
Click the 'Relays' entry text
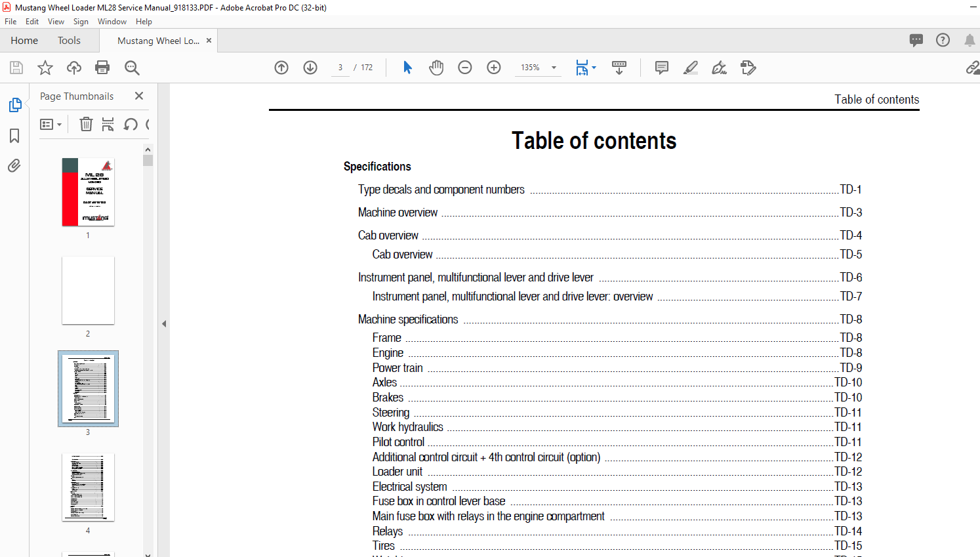pos(388,531)
